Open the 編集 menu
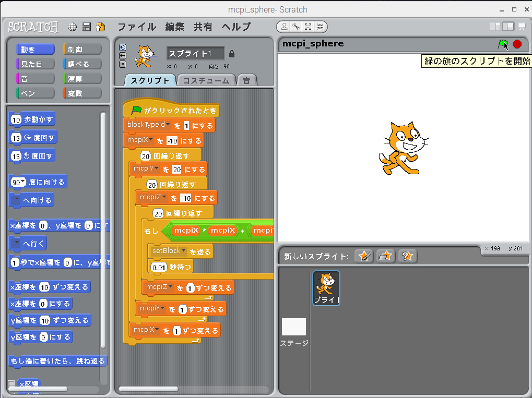The width and height of the screenshot is (532, 398). coord(174,27)
